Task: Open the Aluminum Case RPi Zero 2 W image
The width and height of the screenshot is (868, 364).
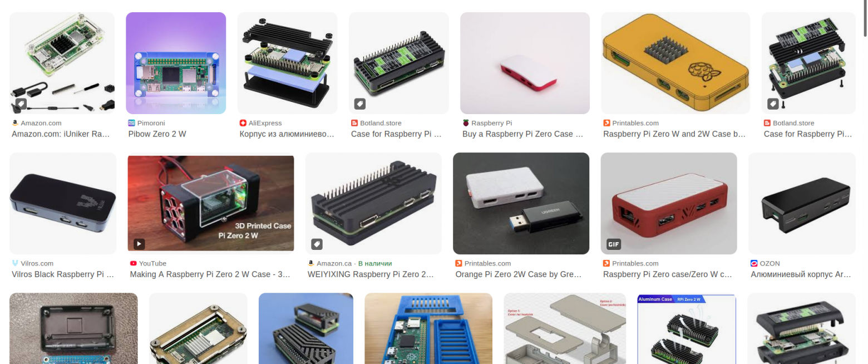Action: coord(687,328)
